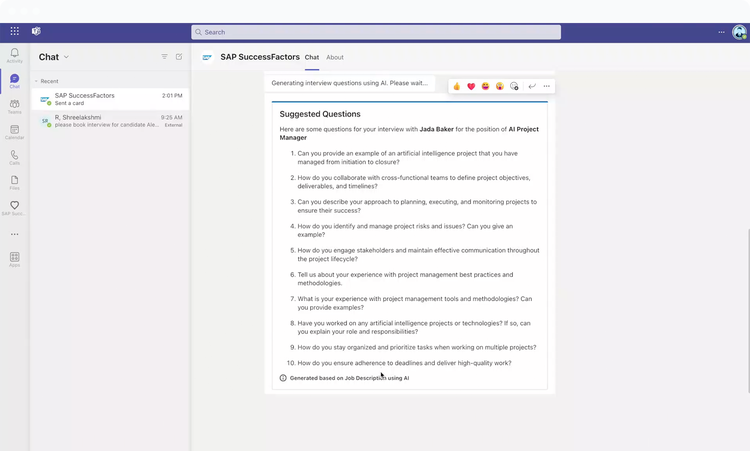The image size is (750, 451).
Task: Open Files in the sidebar
Action: point(14,183)
